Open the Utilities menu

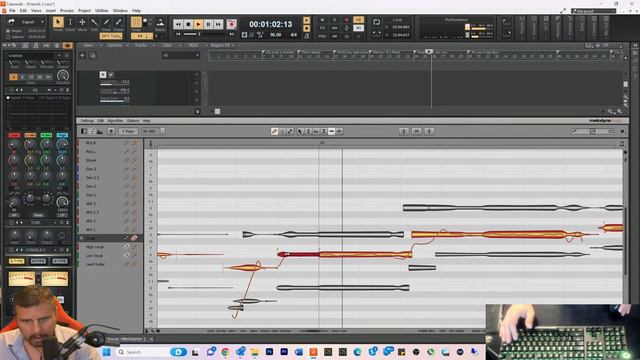pos(102,11)
